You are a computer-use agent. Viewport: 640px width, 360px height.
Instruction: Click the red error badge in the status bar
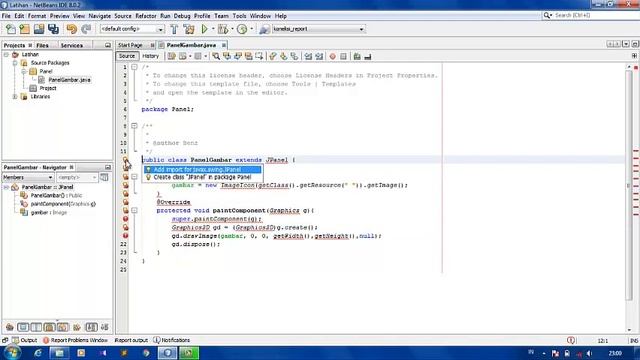point(571,340)
